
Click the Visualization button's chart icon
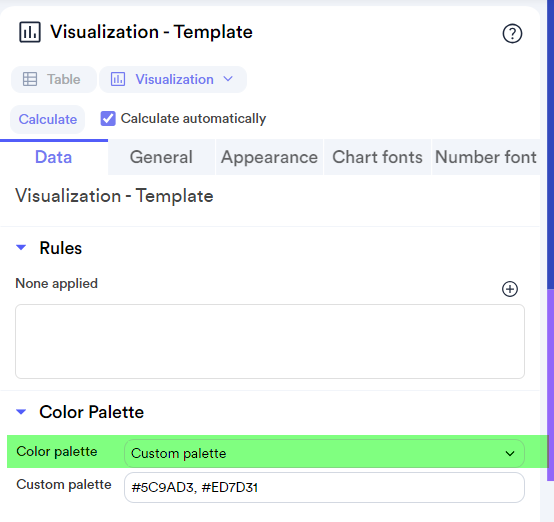click(x=118, y=79)
